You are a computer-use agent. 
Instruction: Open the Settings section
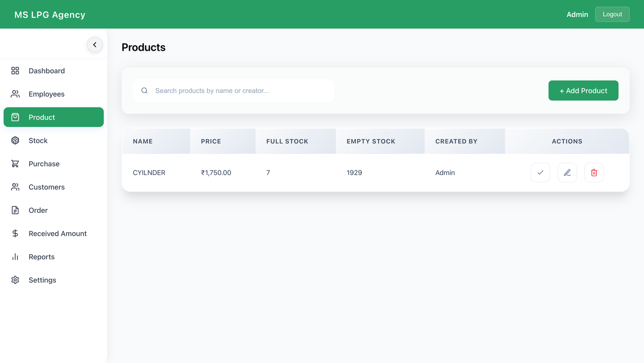click(x=54, y=280)
